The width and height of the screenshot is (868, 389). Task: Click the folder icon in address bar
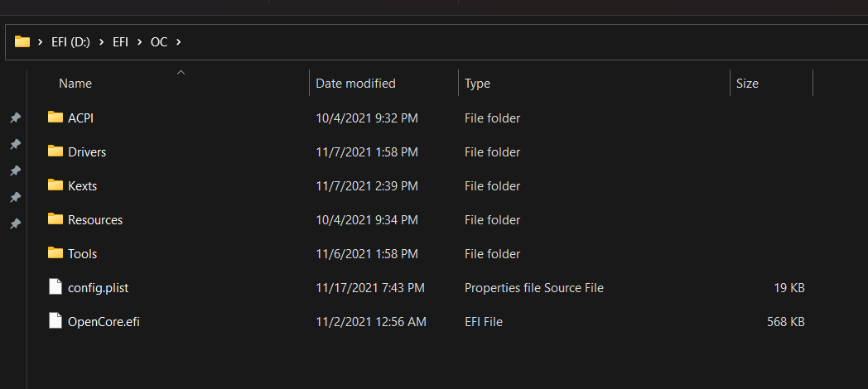[x=22, y=41]
